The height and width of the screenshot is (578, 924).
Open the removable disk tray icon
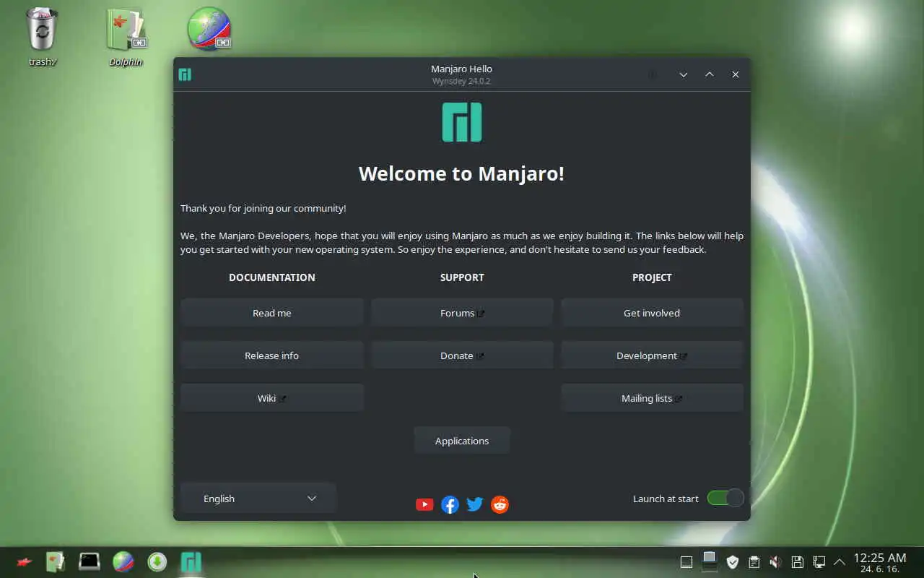point(797,562)
